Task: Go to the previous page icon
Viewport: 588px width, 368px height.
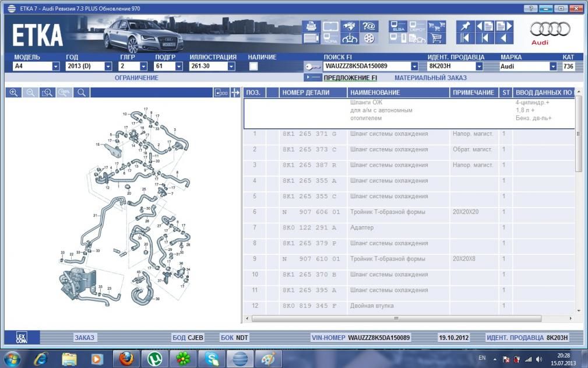Action: point(484,26)
